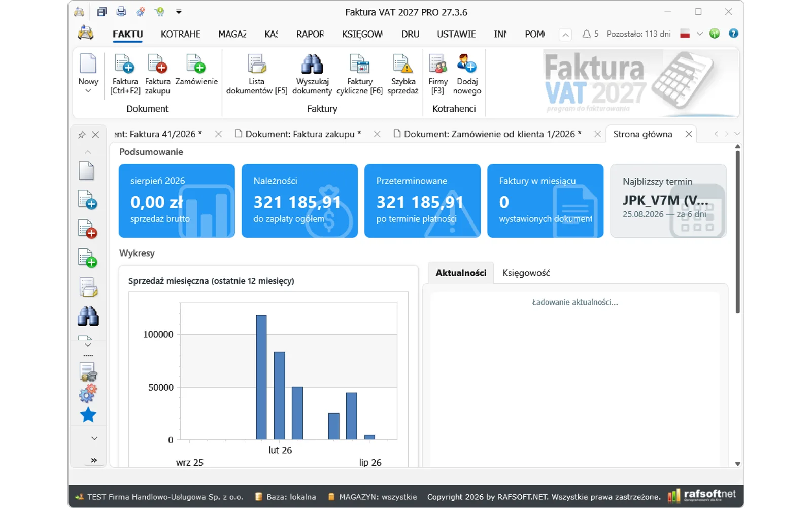Image resolution: width=812 pixels, height=508 pixels.
Task: Click the application logo button beside the FAKTU tab
Action: pos(85,34)
